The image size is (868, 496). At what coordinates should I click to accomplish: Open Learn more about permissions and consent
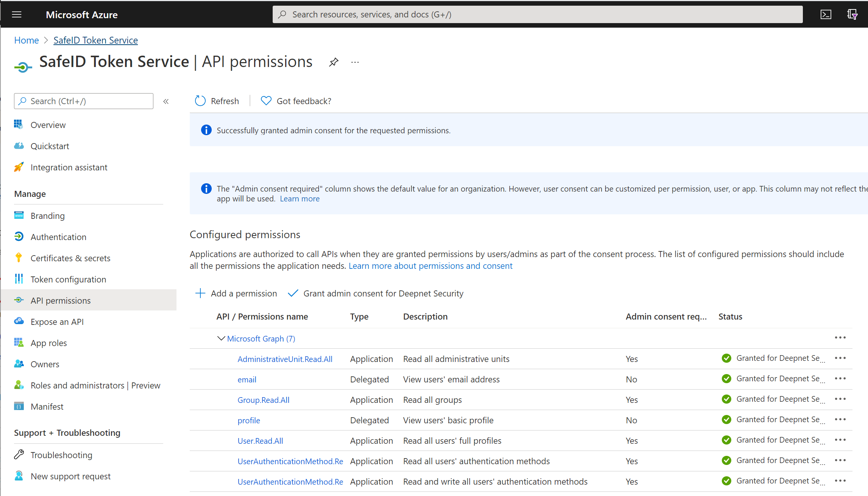[x=430, y=266]
